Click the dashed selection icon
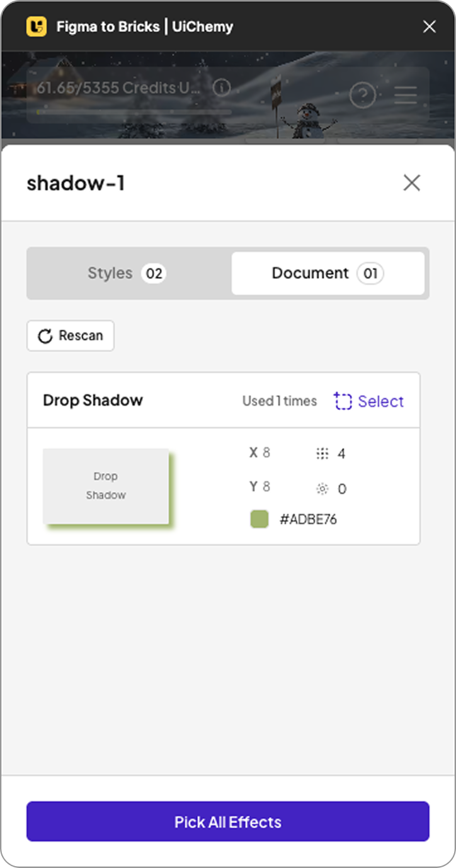Viewport: 456px width, 868px height. 343,401
